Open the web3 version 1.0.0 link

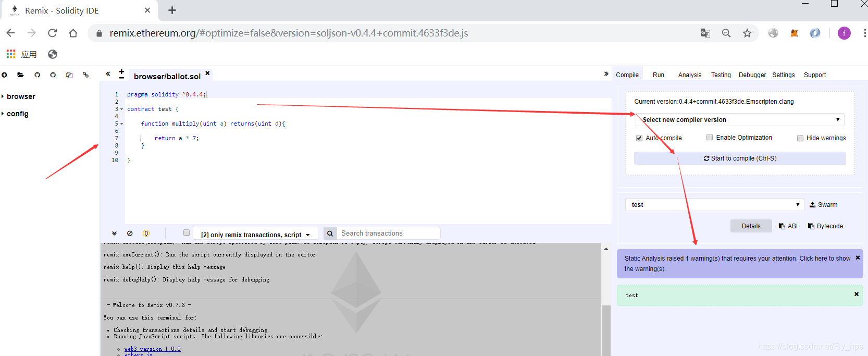point(153,349)
